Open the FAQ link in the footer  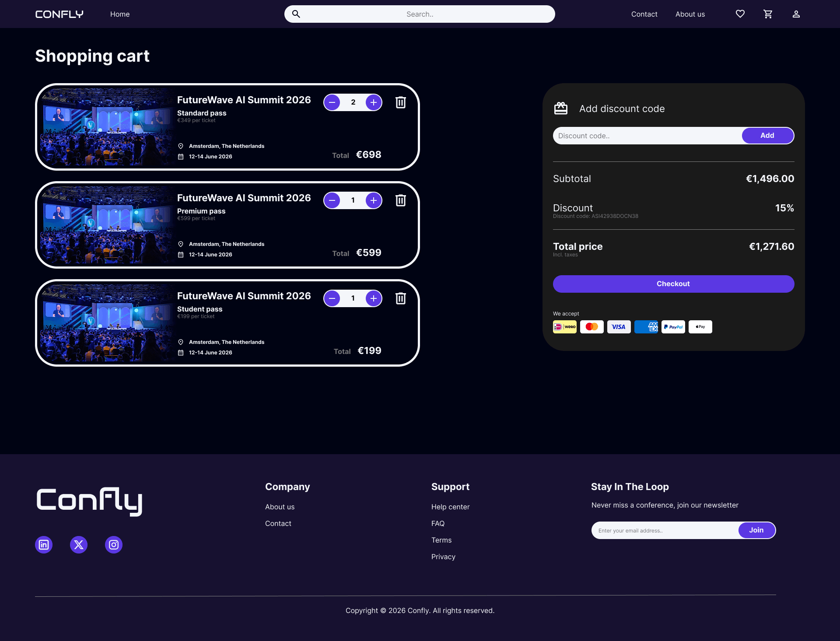pyautogui.click(x=438, y=523)
